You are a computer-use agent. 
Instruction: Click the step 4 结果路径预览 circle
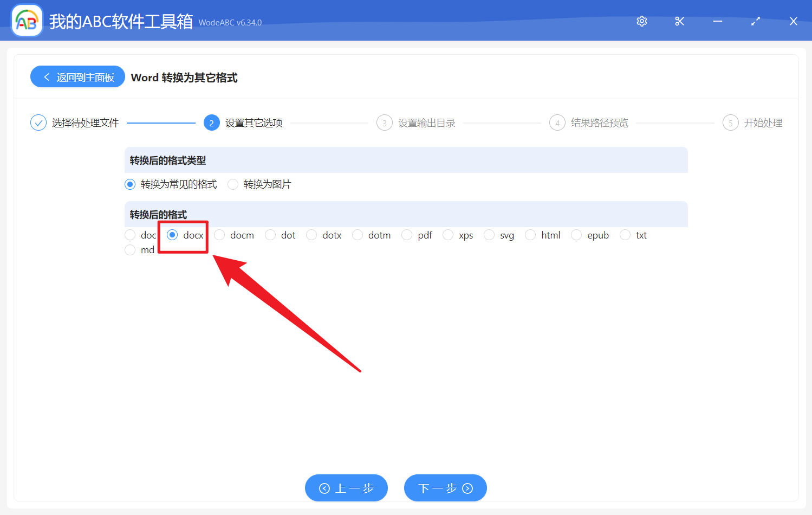pos(557,123)
